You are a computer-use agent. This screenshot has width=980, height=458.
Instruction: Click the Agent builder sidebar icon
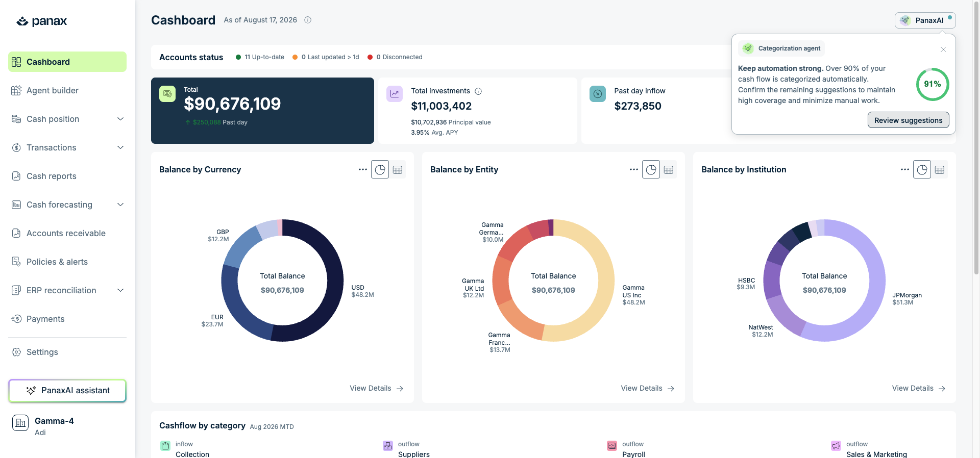tap(16, 90)
